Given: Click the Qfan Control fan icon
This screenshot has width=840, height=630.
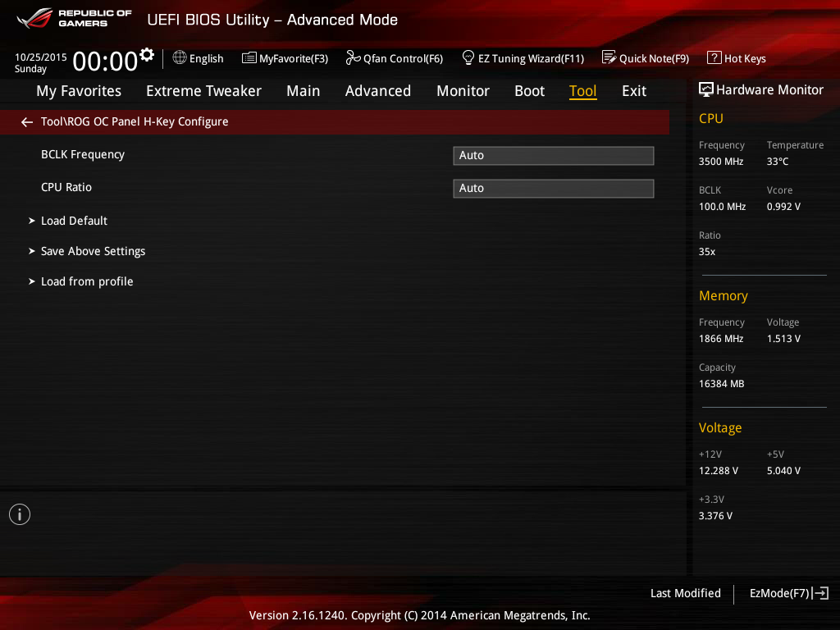Looking at the screenshot, I should coord(353,58).
